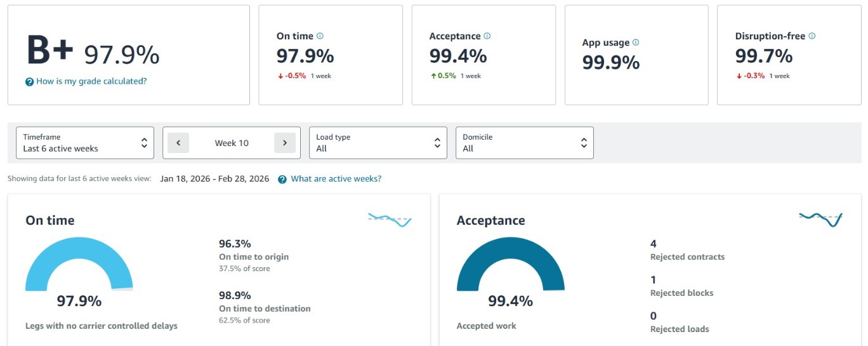Select the Disruption-free summary card
The height and width of the screenshot is (346, 868).
tap(789, 55)
